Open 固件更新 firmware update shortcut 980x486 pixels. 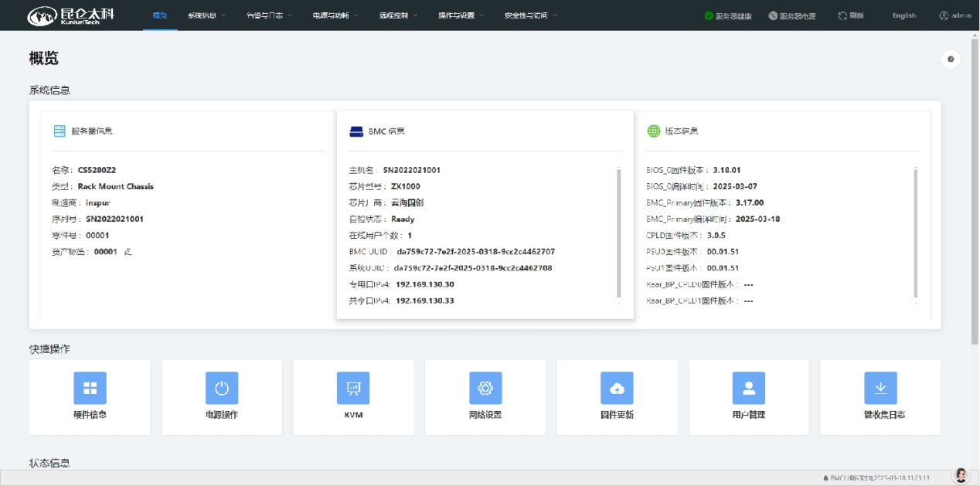[x=617, y=396]
